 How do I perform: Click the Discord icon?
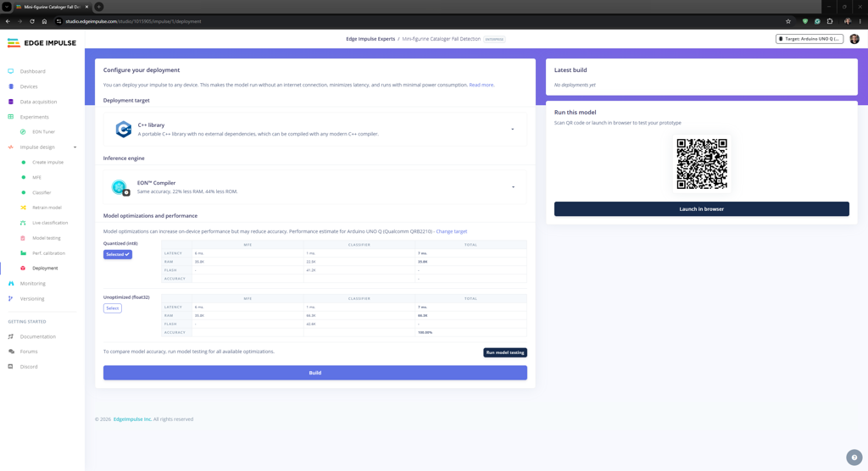tap(10, 367)
